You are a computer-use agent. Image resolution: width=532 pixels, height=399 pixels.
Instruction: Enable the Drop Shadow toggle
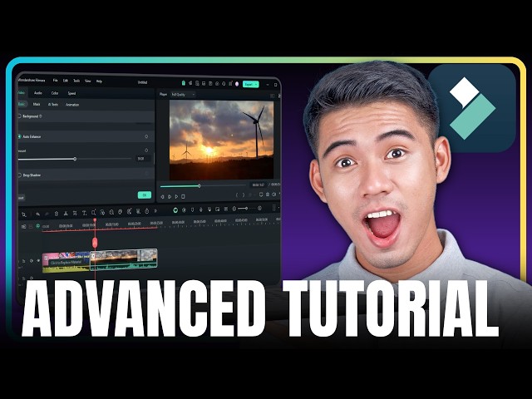[x=19, y=175]
